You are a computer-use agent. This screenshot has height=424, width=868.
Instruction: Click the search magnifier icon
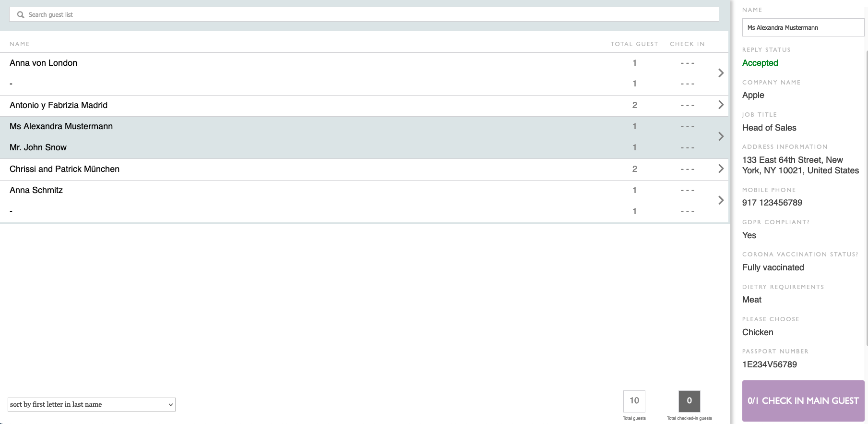click(21, 15)
